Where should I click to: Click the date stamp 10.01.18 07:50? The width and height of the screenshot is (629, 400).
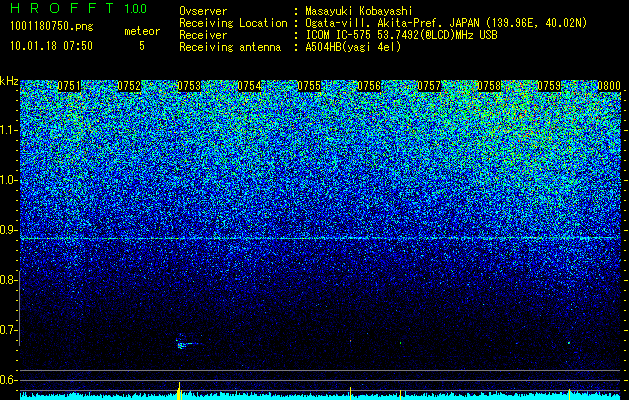coord(51,46)
